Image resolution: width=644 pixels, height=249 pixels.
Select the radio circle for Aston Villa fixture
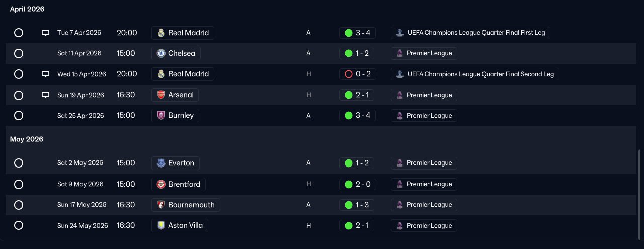pyautogui.click(x=19, y=226)
